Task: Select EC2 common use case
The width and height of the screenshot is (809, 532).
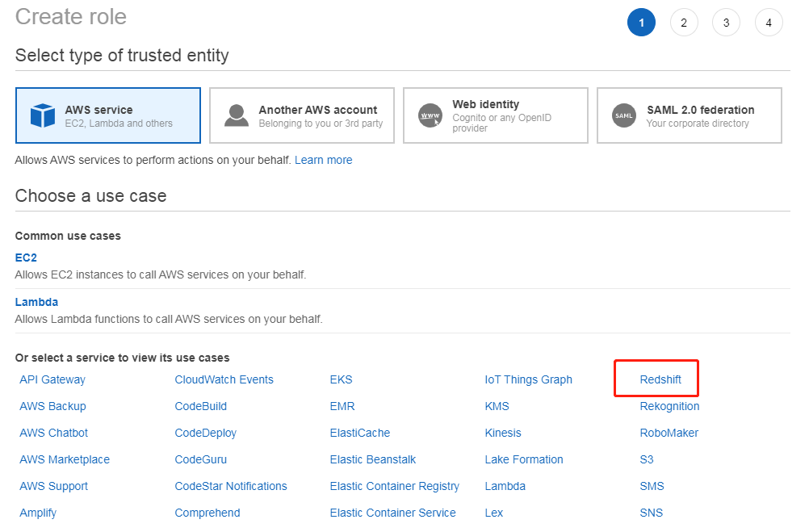Action: pyautogui.click(x=26, y=258)
